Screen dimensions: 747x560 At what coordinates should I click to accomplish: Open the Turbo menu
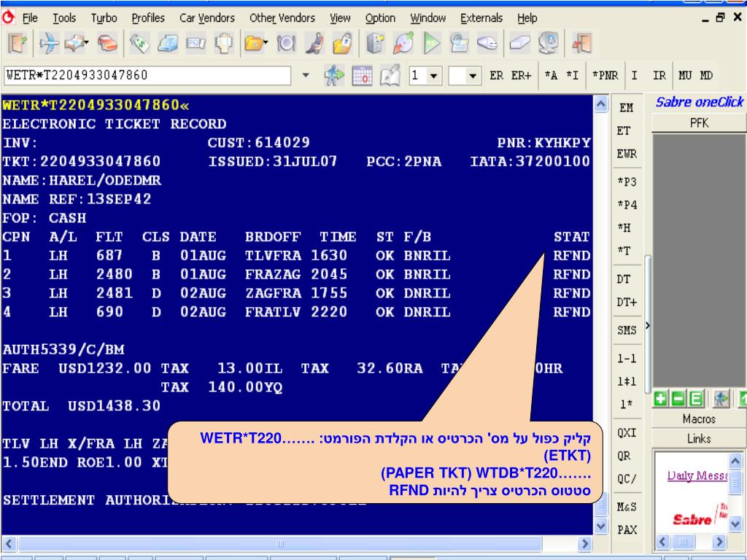coord(104,18)
